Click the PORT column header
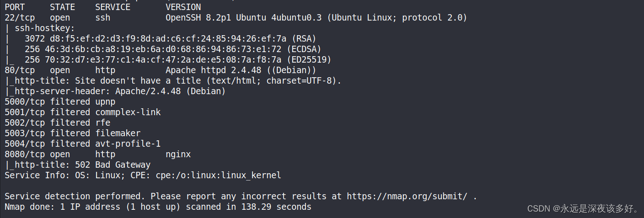The height and width of the screenshot is (218, 644). pos(15,7)
